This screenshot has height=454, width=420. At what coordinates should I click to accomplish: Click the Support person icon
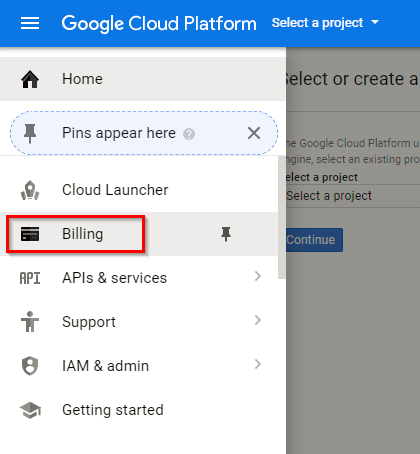pos(30,322)
